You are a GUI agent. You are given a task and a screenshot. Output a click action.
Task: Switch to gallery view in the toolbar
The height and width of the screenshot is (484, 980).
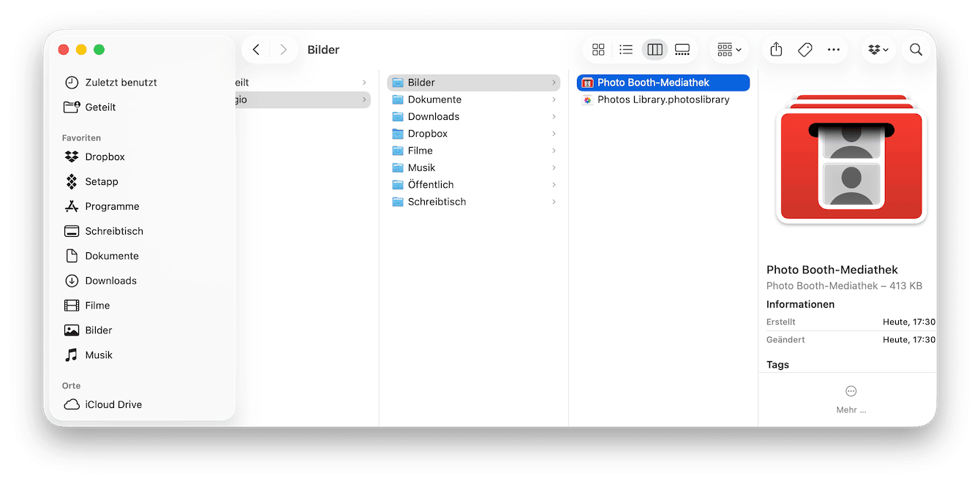[682, 49]
